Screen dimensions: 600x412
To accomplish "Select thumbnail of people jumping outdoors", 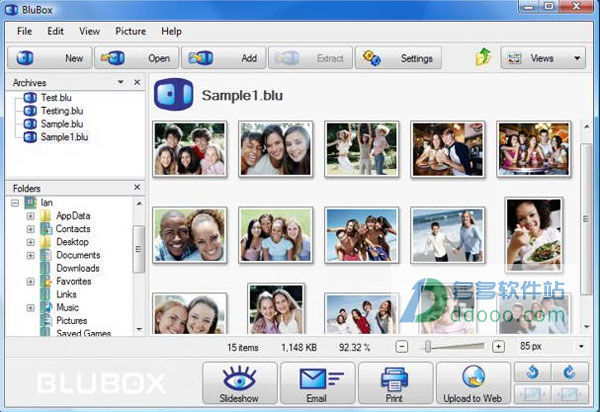I will tap(362, 149).
